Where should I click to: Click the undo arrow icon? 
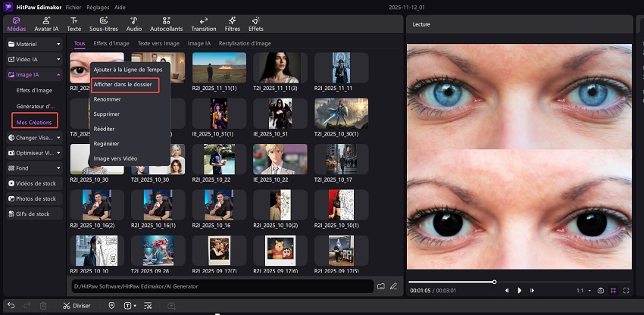(x=11, y=306)
